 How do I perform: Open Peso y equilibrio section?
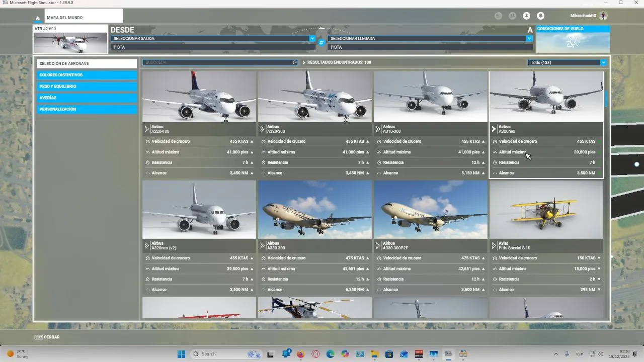87,86
